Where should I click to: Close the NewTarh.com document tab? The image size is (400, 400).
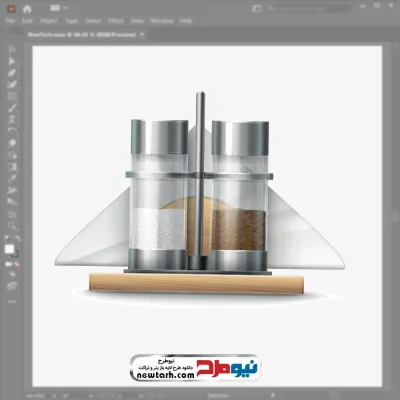pyautogui.click(x=142, y=34)
